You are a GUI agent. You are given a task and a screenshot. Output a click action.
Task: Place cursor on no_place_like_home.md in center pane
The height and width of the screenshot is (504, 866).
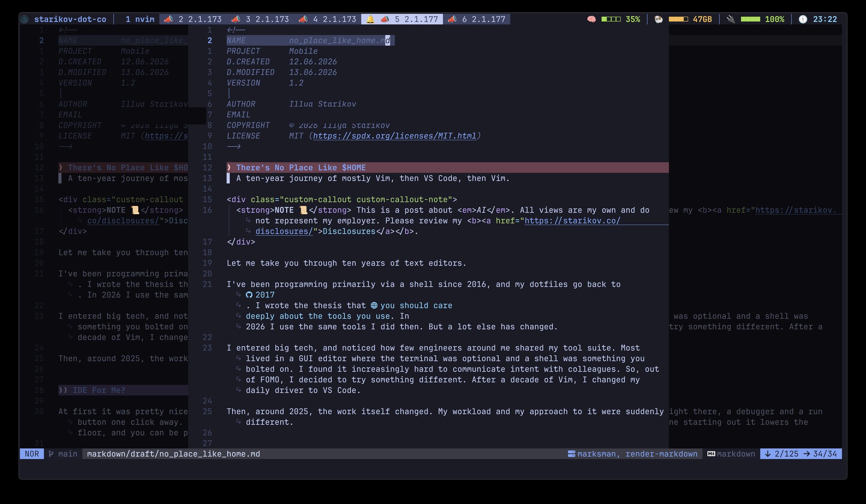click(x=339, y=41)
